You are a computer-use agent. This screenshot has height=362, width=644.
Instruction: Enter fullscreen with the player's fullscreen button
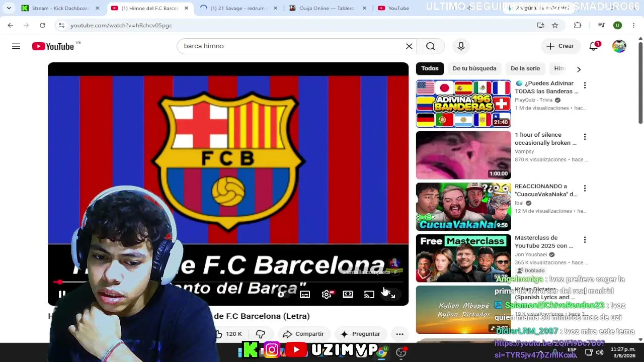coord(390,294)
